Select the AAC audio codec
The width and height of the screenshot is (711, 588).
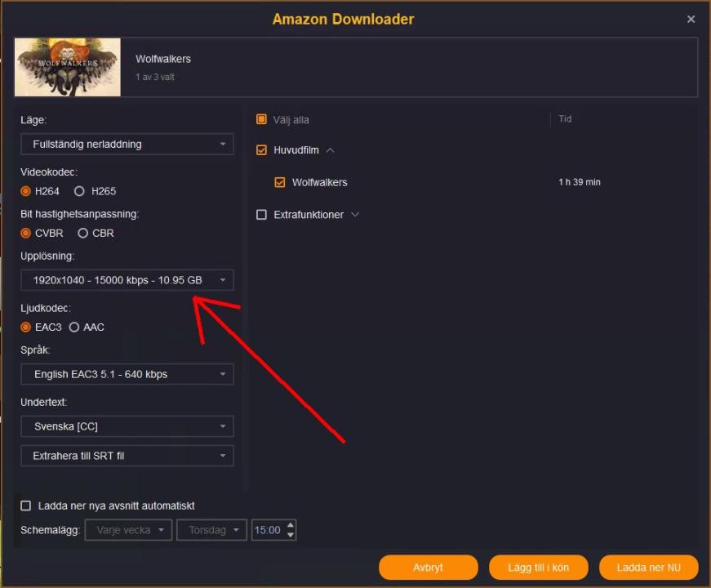click(74, 327)
